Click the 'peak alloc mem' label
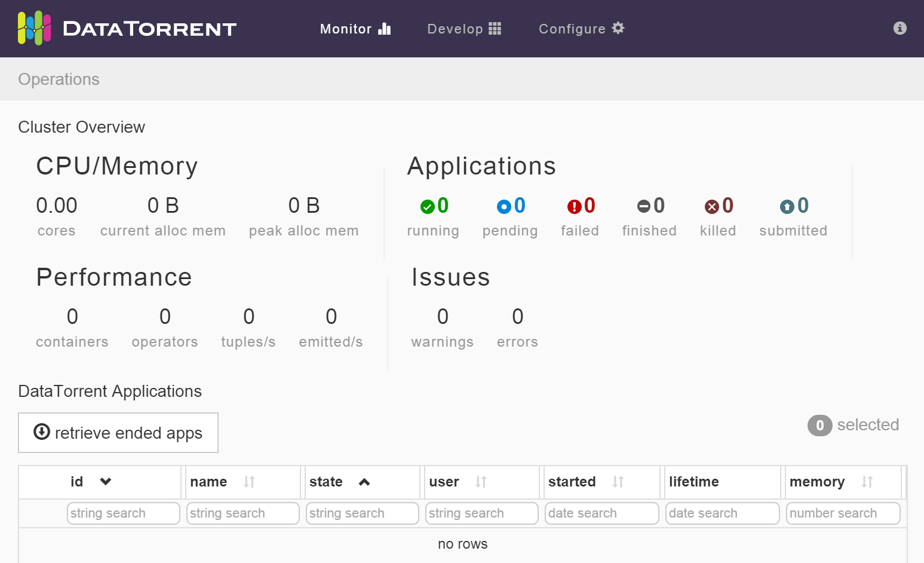The image size is (924, 563). click(x=304, y=231)
